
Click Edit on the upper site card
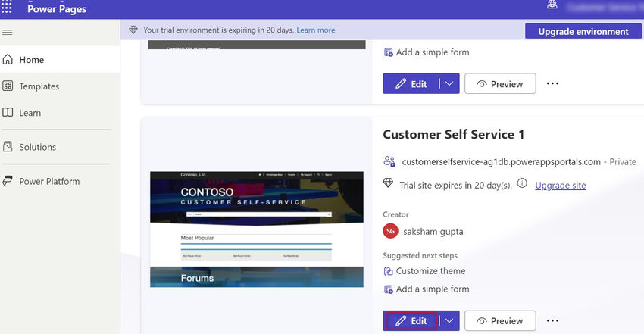tap(411, 84)
